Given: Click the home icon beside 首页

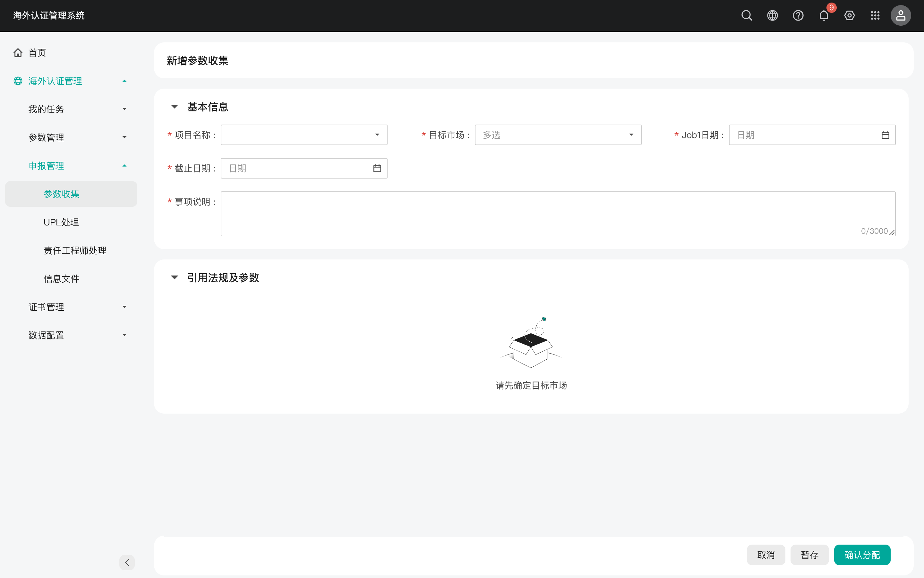Looking at the screenshot, I should point(18,53).
